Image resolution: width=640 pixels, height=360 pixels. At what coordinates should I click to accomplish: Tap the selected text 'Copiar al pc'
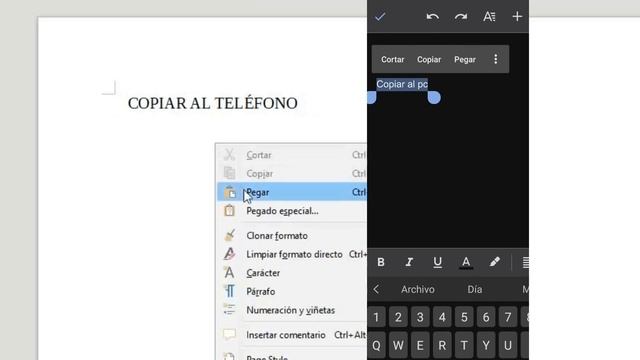click(x=402, y=84)
